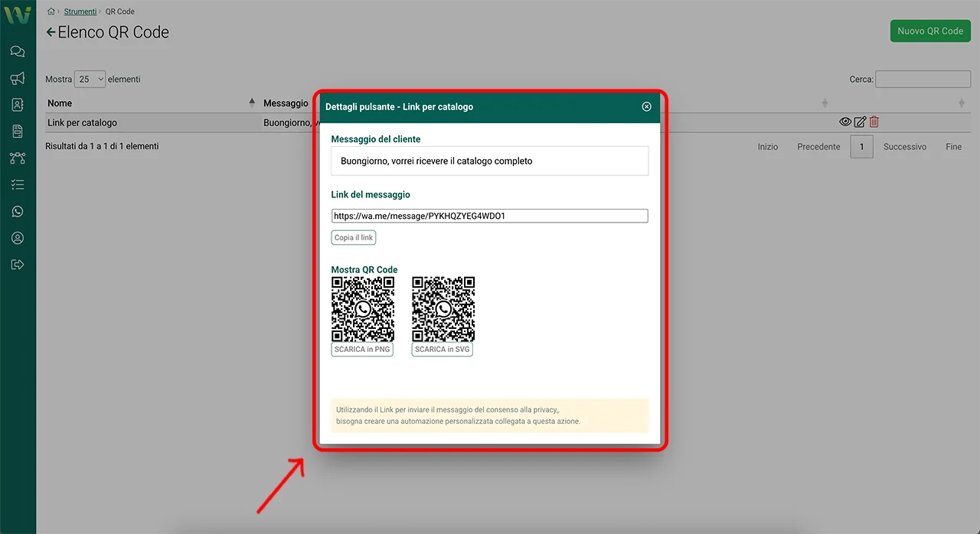
Task: Open the automation flow nodes sidebar icon
Action: [17, 158]
